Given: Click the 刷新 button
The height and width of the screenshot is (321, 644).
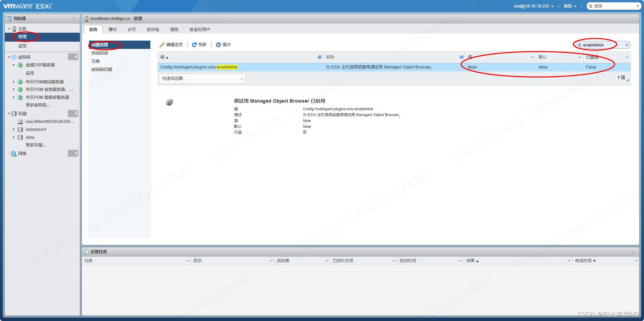Looking at the screenshot, I should coord(199,45).
